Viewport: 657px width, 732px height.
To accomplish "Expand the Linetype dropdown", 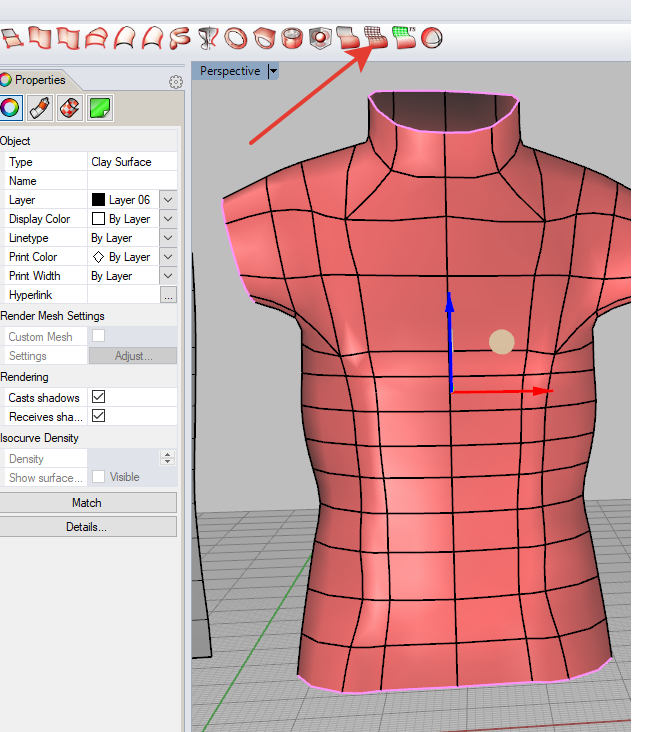I will (168, 238).
